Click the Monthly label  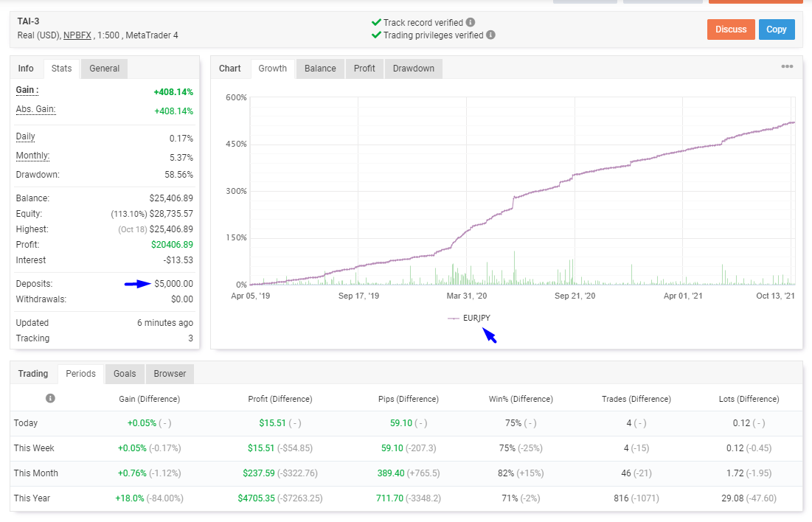pos(32,156)
